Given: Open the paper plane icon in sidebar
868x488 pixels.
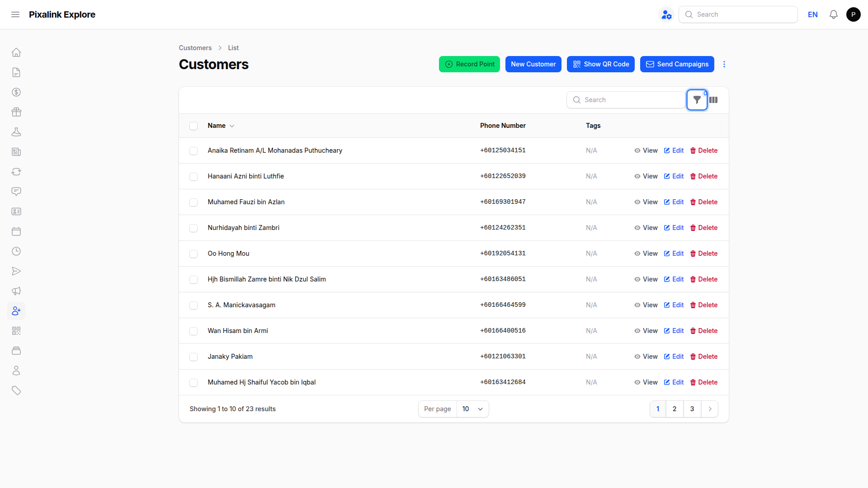Looking at the screenshot, I should (16, 271).
